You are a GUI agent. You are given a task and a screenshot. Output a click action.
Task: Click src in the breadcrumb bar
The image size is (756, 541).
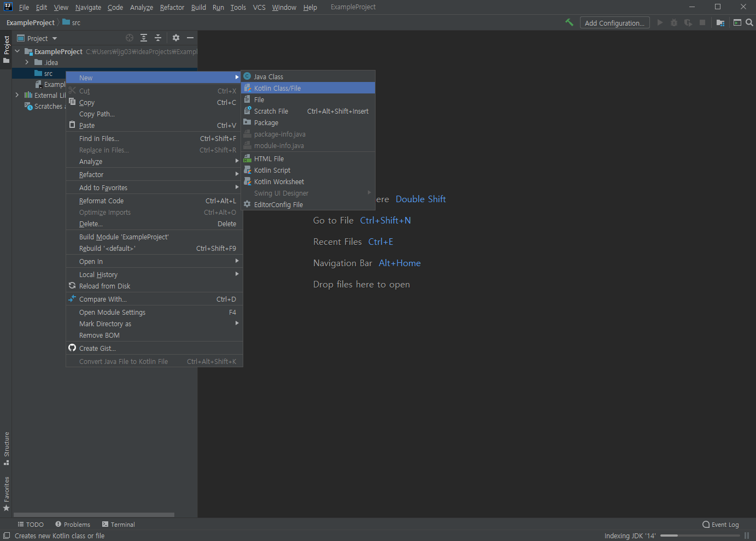pyautogui.click(x=72, y=22)
